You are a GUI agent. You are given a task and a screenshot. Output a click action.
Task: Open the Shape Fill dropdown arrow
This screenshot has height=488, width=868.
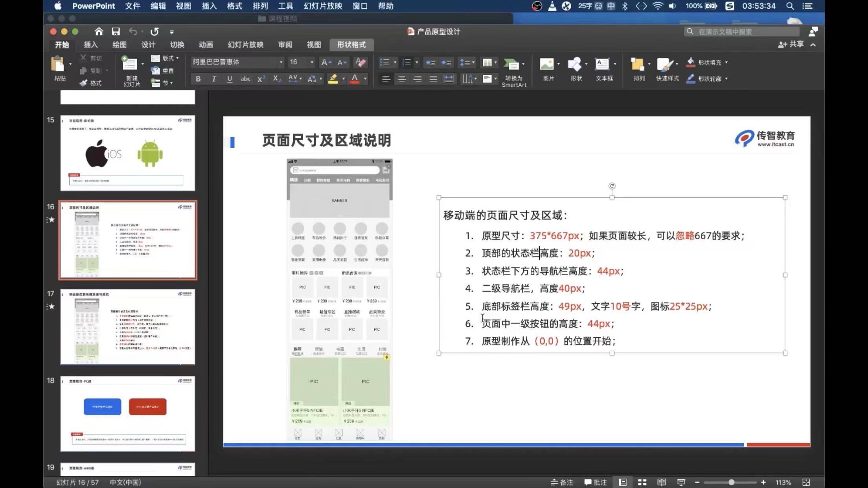726,62
